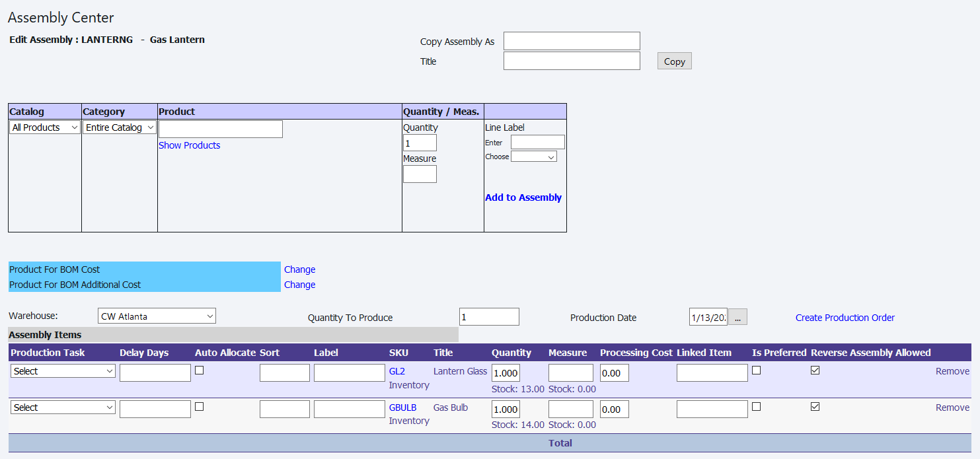Open the GL2 SKU link
Screen dimensions: 980x459
click(x=396, y=371)
